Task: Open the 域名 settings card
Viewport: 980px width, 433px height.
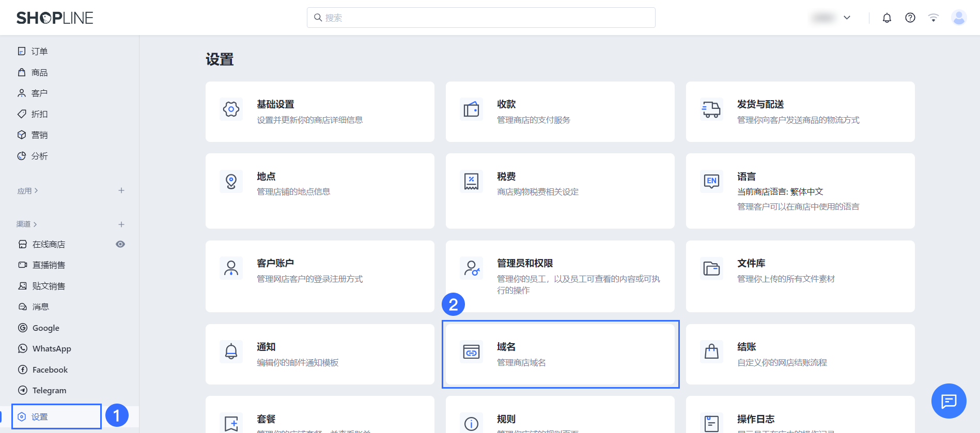Action: pos(560,354)
